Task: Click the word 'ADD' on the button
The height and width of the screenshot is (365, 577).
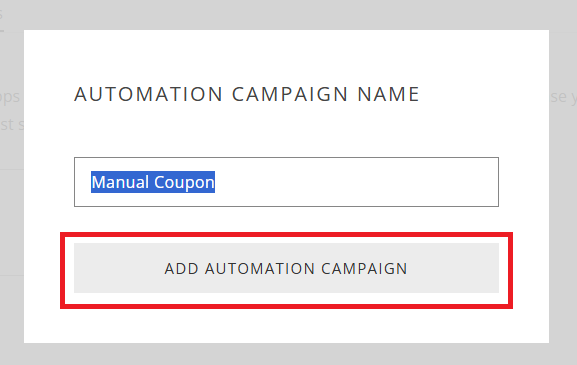Action: point(181,268)
